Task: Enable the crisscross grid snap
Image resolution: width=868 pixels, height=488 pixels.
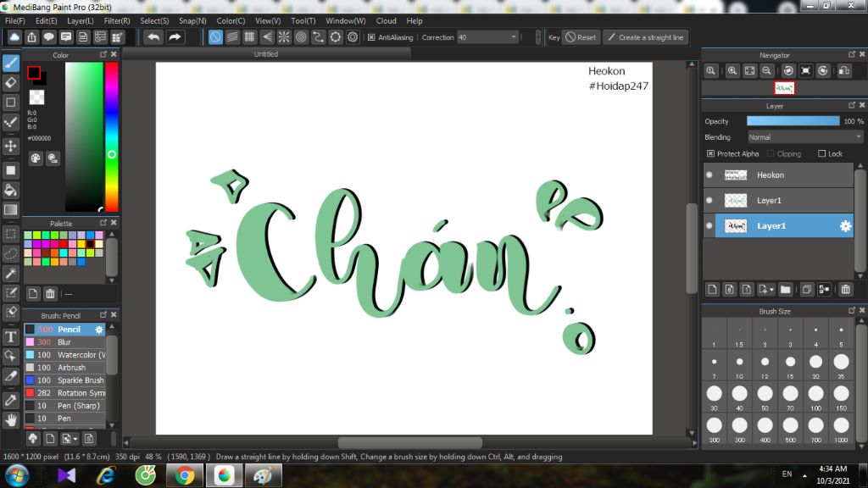Action: coord(250,37)
